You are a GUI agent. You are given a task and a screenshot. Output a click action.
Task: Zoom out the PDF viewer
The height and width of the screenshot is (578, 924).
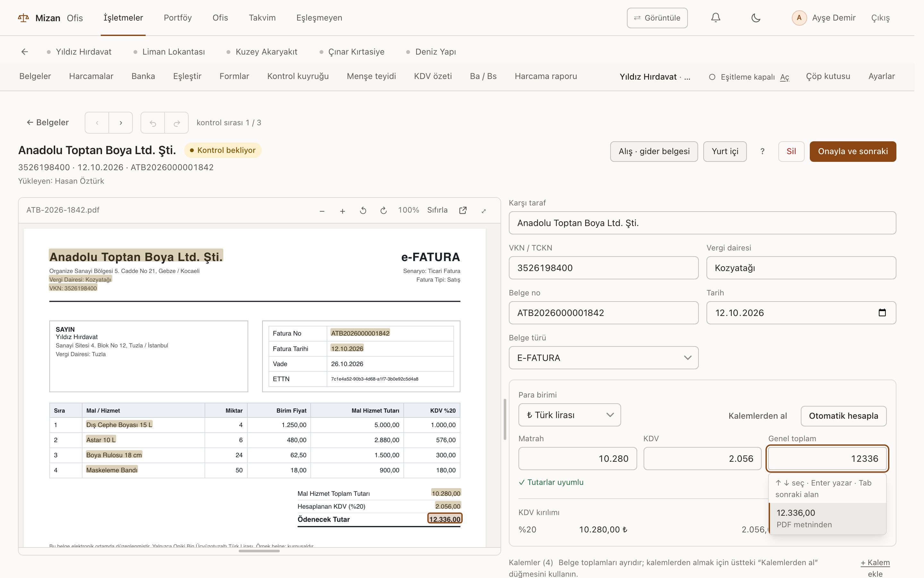pyautogui.click(x=322, y=211)
